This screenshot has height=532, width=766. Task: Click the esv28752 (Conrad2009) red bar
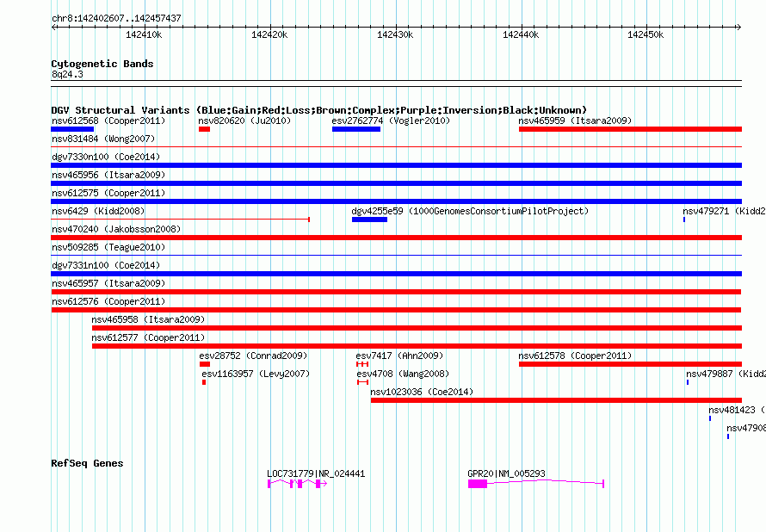click(205, 364)
